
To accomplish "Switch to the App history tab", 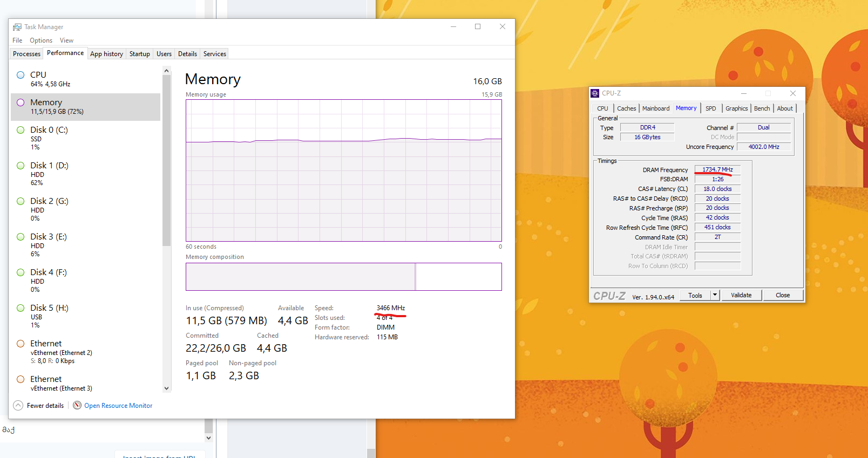I will pos(106,54).
